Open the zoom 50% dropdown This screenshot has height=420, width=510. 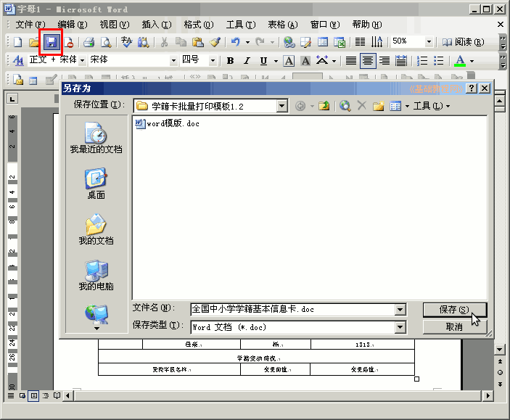[x=428, y=41]
